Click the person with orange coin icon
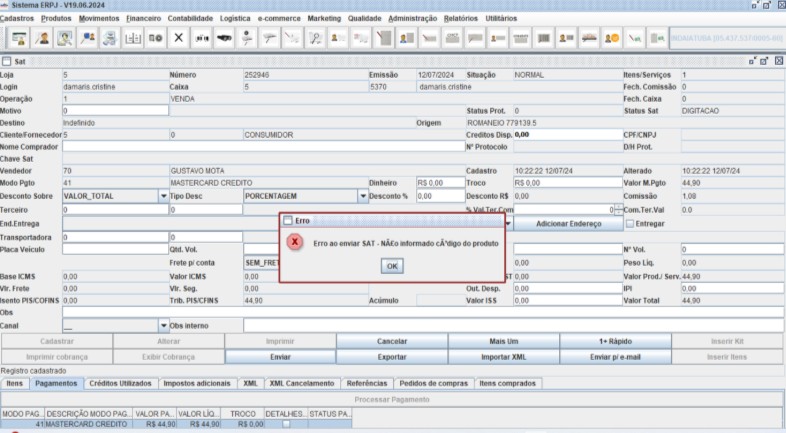 tap(612, 38)
